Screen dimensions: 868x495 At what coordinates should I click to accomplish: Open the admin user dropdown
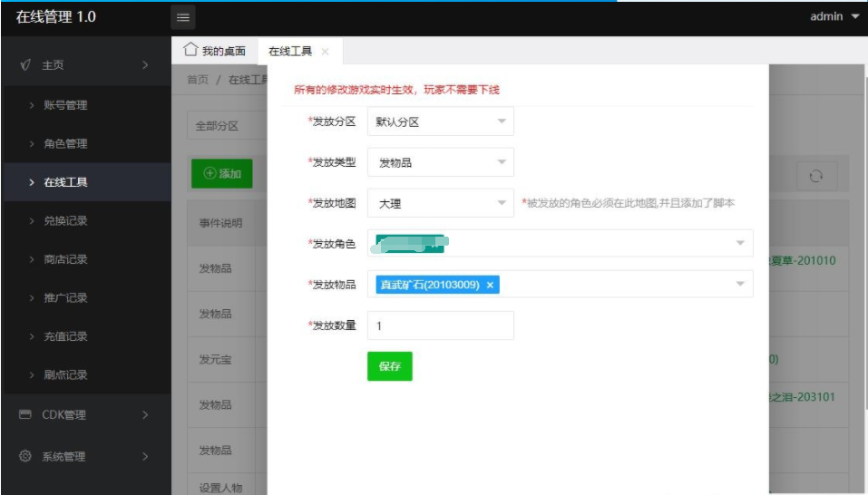pyautogui.click(x=834, y=16)
